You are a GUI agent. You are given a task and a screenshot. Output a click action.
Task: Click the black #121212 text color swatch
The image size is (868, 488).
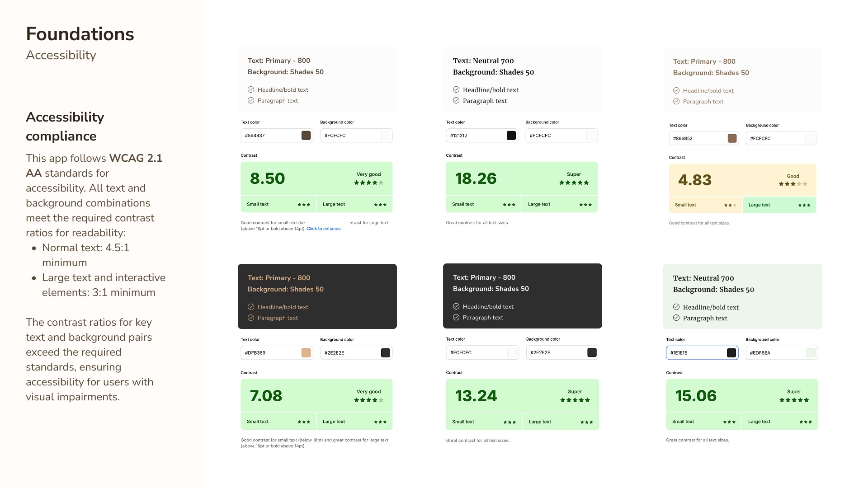pyautogui.click(x=511, y=136)
